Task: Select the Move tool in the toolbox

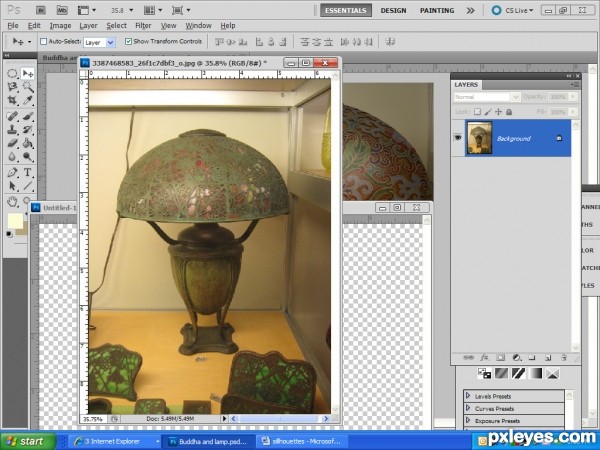Action: coord(28,73)
